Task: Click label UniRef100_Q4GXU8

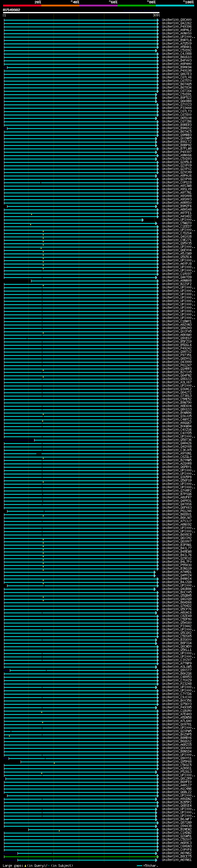Action: click(x=177, y=236)
